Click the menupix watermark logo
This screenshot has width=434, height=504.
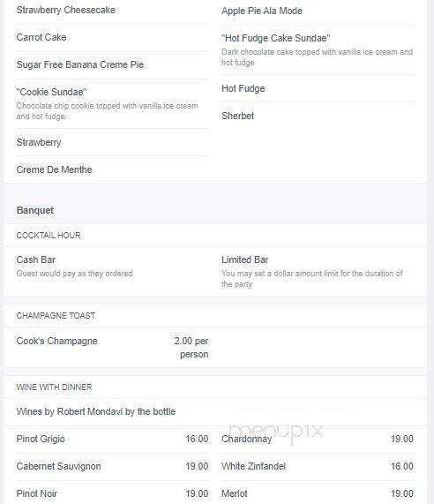click(x=275, y=432)
